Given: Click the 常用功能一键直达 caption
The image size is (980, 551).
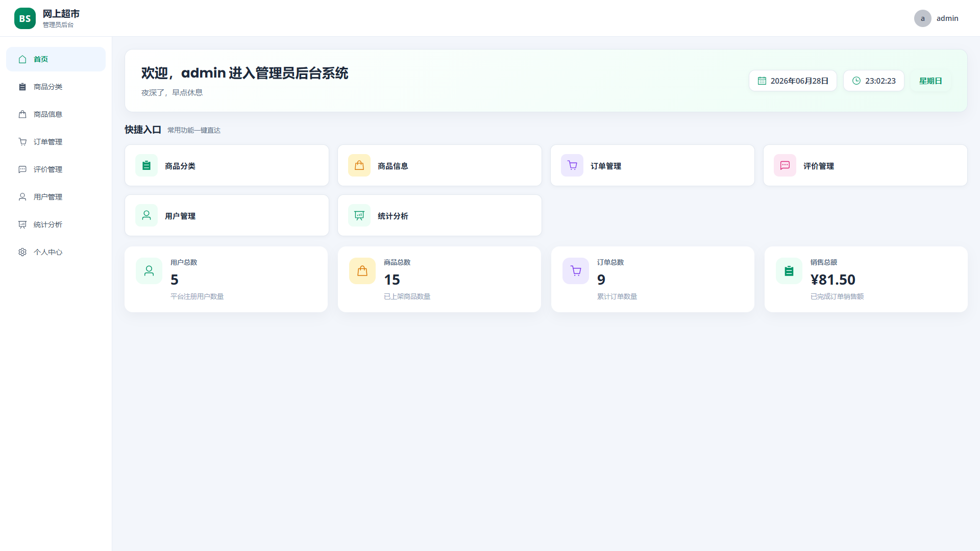Looking at the screenshot, I should coord(194,130).
